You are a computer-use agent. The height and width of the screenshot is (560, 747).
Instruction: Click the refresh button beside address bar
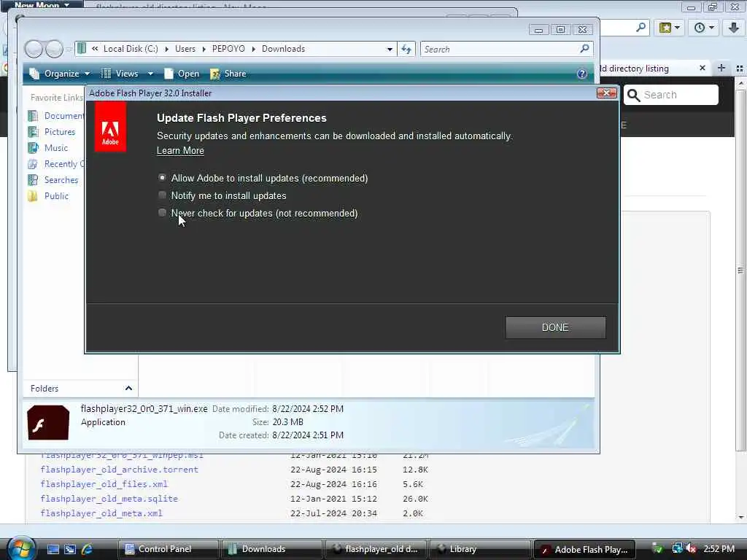click(406, 49)
